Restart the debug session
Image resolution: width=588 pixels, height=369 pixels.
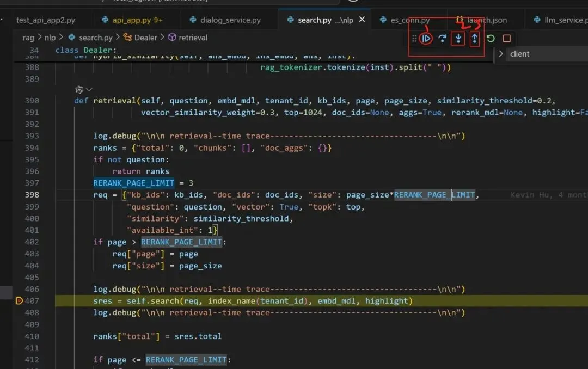(491, 38)
